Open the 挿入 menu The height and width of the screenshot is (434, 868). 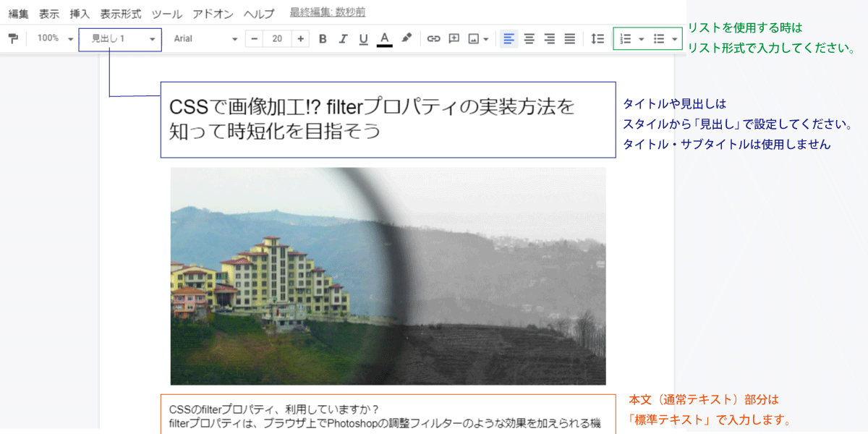click(x=80, y=13)
